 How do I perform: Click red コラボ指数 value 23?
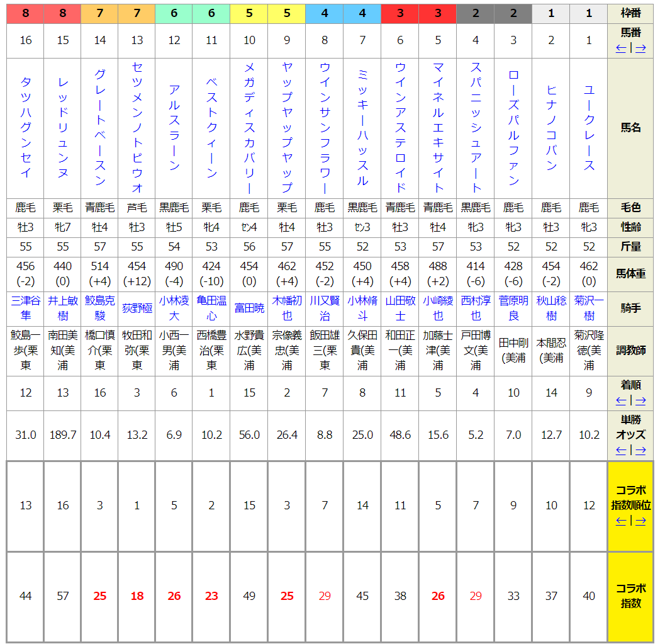click(211, 596)
